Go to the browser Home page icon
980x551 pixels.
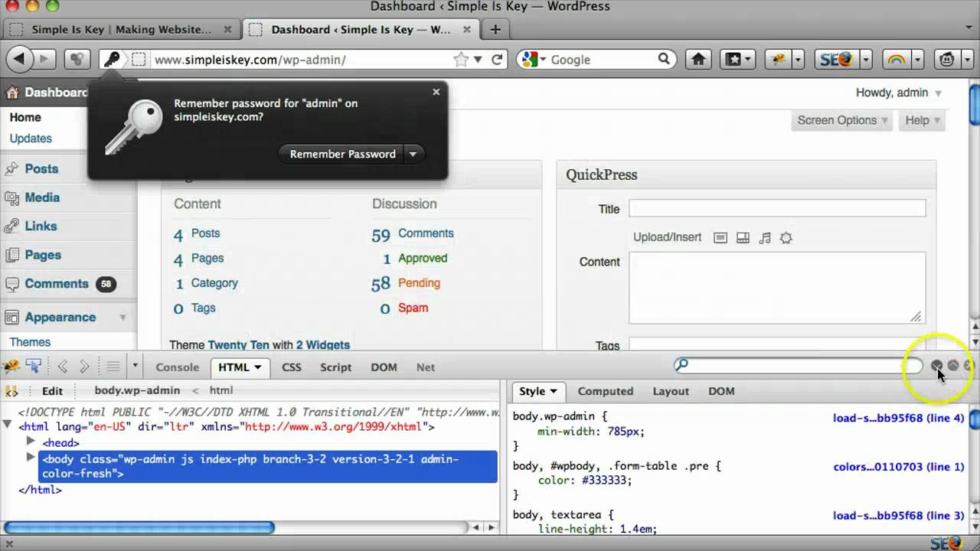coord(698,59)
